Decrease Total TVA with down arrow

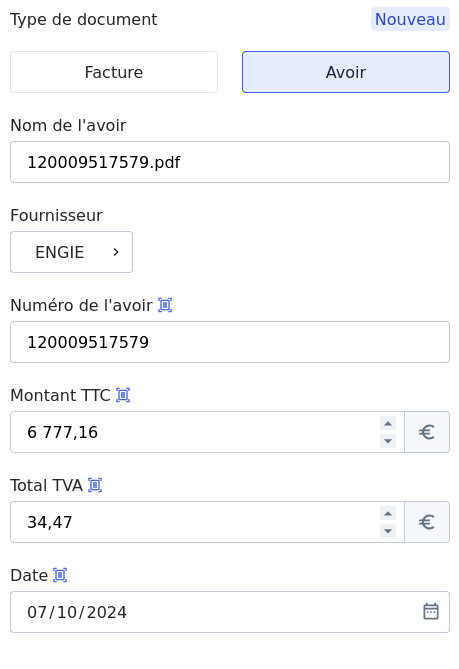[x=388, y=531]
